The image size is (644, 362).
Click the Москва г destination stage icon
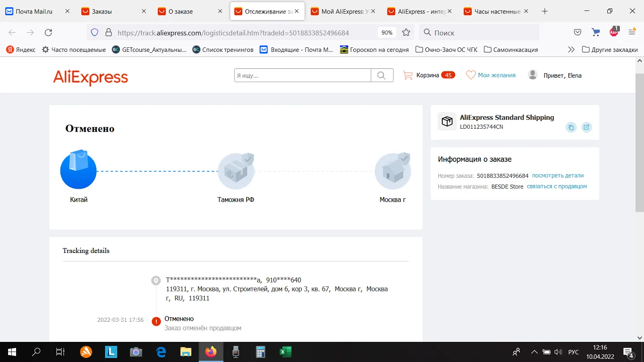(x=393, y=171)
